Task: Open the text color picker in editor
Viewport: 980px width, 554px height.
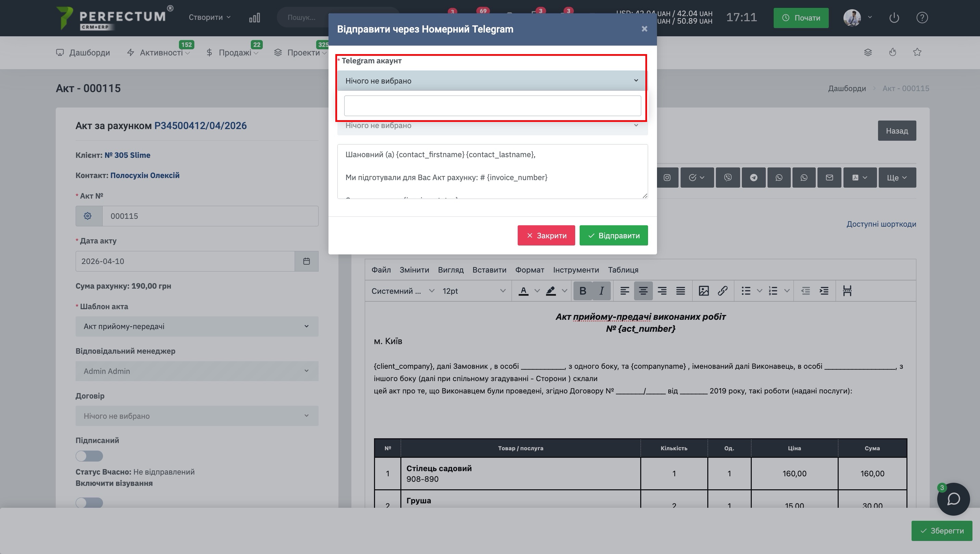Action: [537, 291]
